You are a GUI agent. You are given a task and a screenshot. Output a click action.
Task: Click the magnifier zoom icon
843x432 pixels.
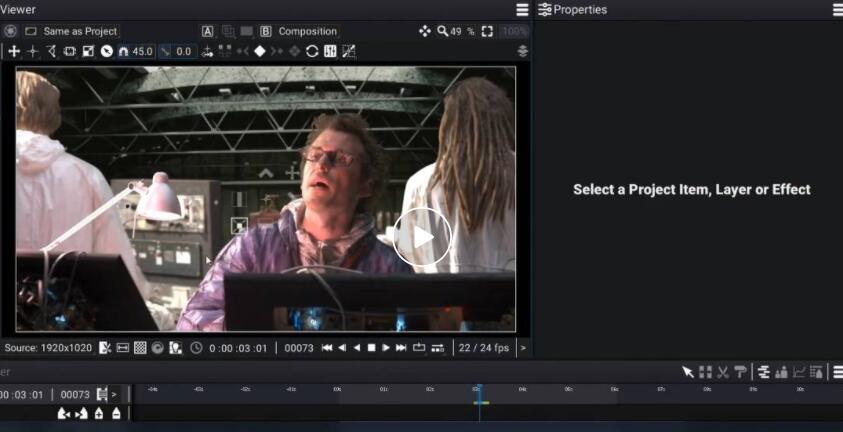point(442,31)
